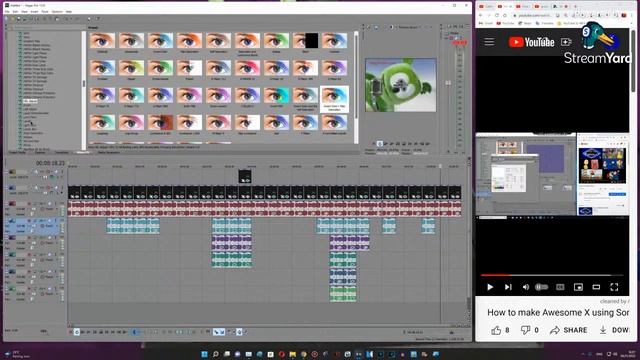Click the green bear video preview
The image size is (640, 360).
point(400,85)
